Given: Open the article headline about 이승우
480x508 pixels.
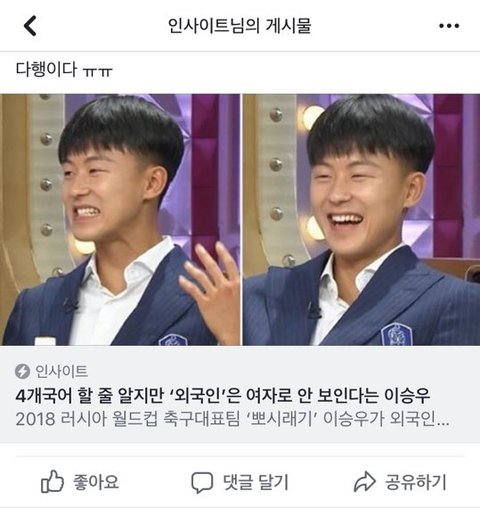Looking at the screenshot, I should tap(223, 395).
